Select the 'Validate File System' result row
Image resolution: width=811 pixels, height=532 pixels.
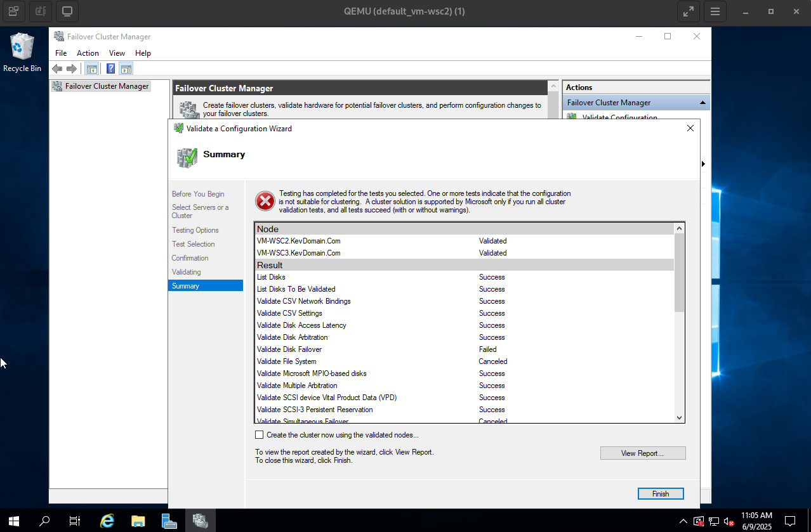464,361
